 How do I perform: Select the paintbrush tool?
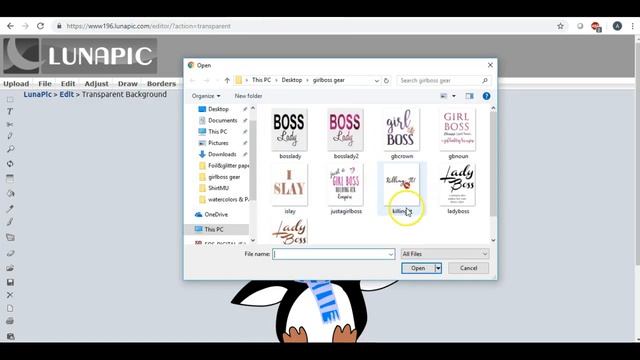(10, 222)
